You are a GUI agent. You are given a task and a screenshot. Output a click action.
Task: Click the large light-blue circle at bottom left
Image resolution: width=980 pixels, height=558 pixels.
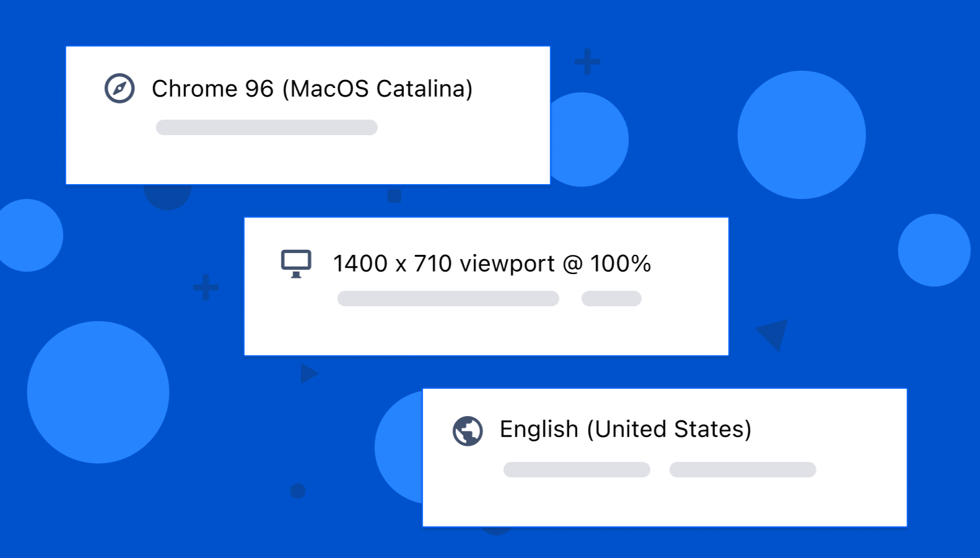tap(98, 392)
